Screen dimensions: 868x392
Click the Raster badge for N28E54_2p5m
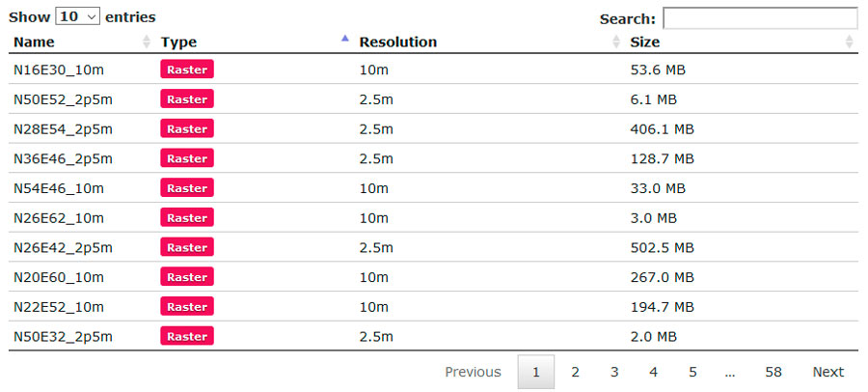pos(187,128)
